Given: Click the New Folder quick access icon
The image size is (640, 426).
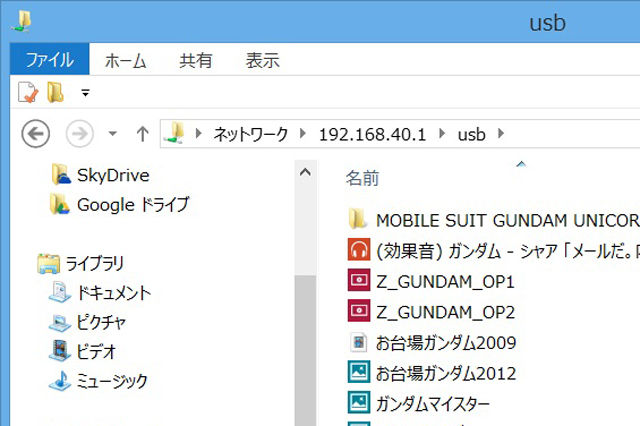Looking at the screenshot, I should 56,92.
